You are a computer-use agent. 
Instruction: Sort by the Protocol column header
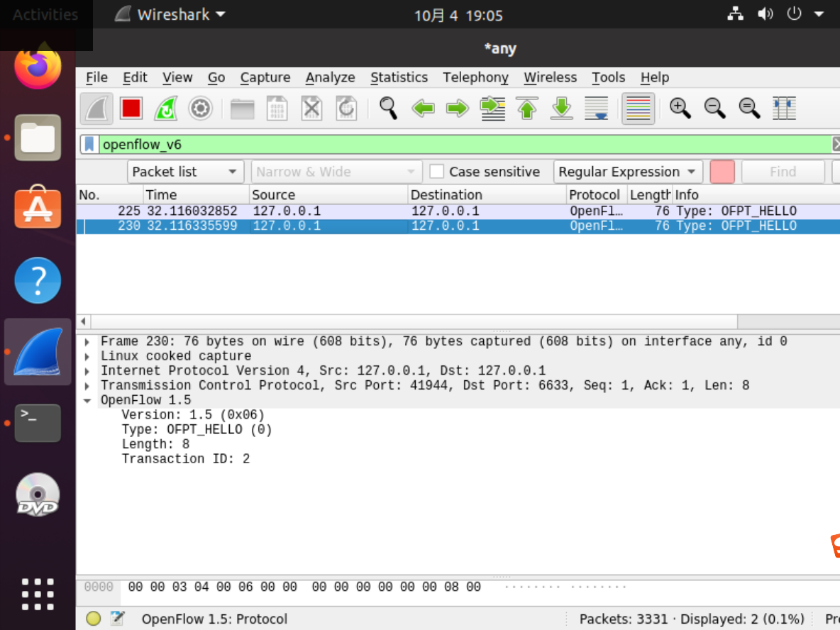pyautogui.click(x=596, y=194)
